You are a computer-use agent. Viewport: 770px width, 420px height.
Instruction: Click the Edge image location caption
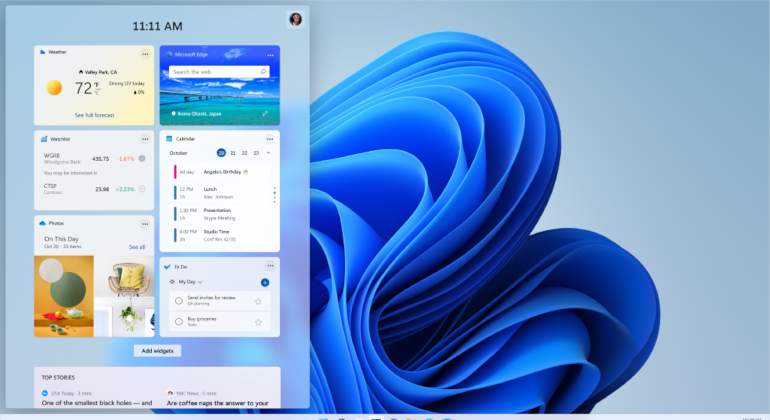click(196, 113)
